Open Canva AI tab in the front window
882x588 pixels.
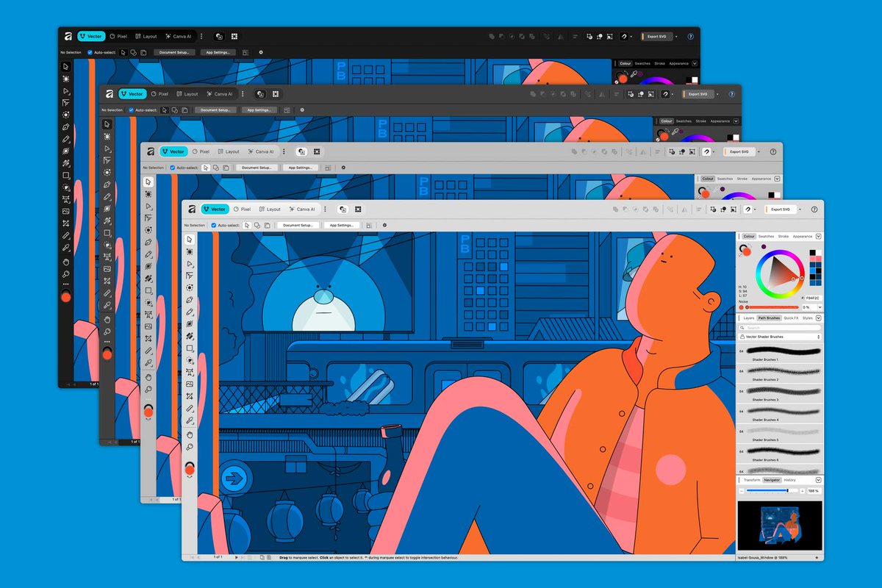point(302,209)
